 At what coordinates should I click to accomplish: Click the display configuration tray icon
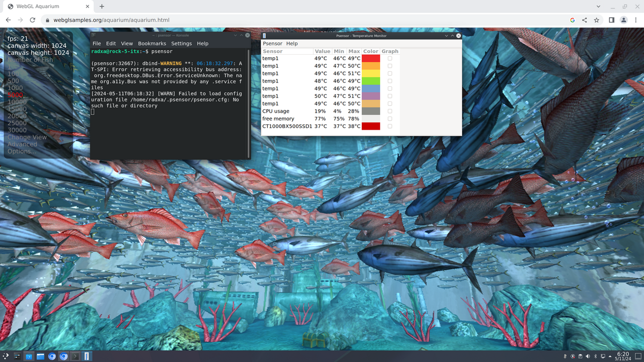tap(603, 356)
